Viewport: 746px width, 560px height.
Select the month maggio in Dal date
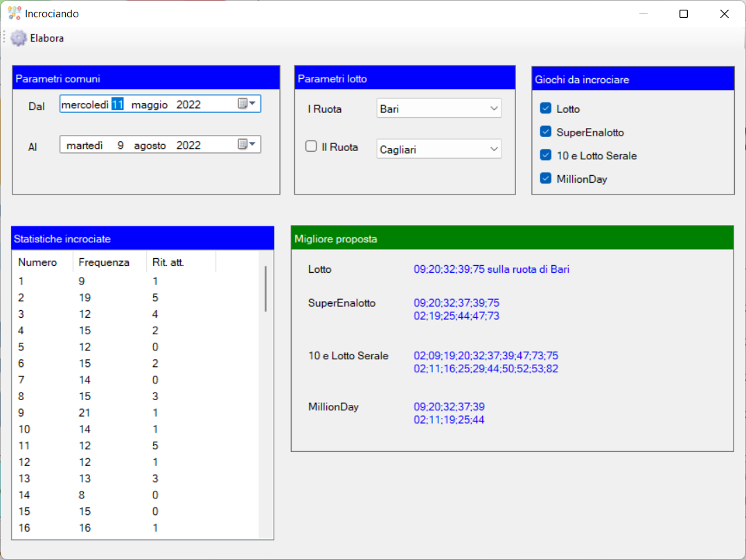point(150,105)
